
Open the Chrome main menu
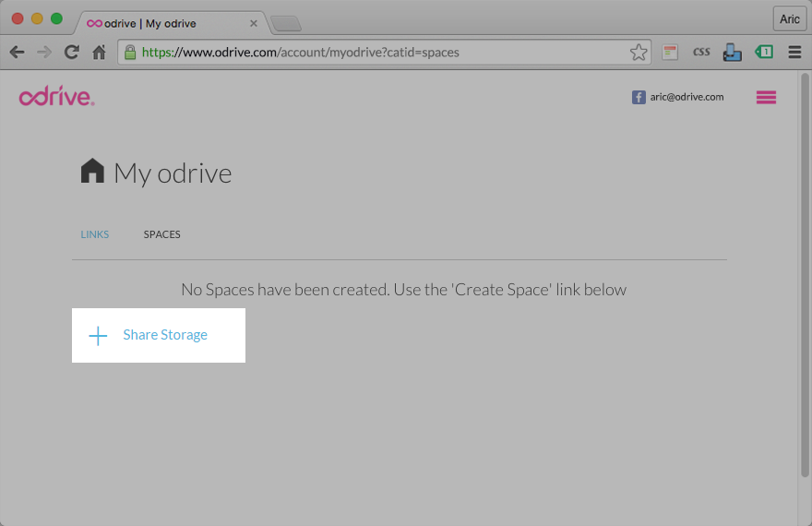pyautogui.click(x=794, y=53)
